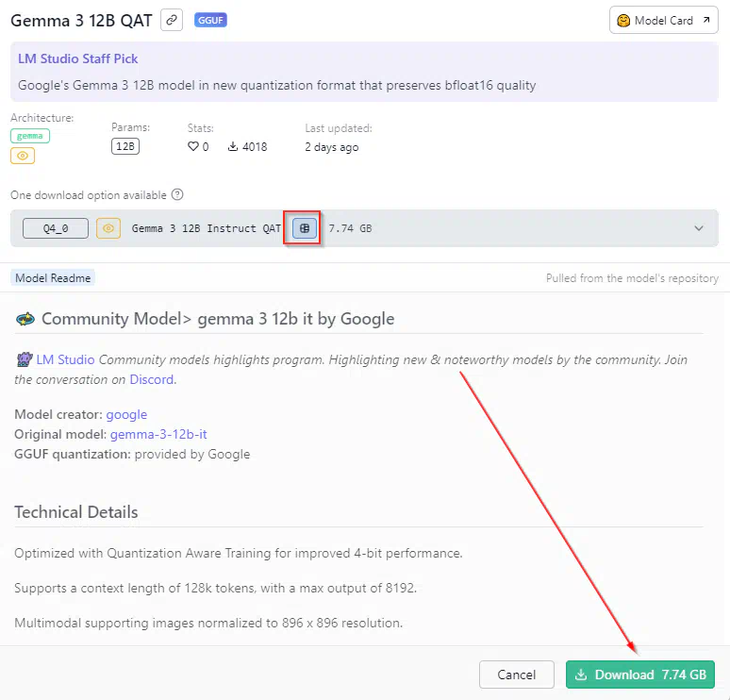This screenshot has height=700, width=730.
Task: Click the LM Studio Staff Pick heading
Action: tap(77, 58)
